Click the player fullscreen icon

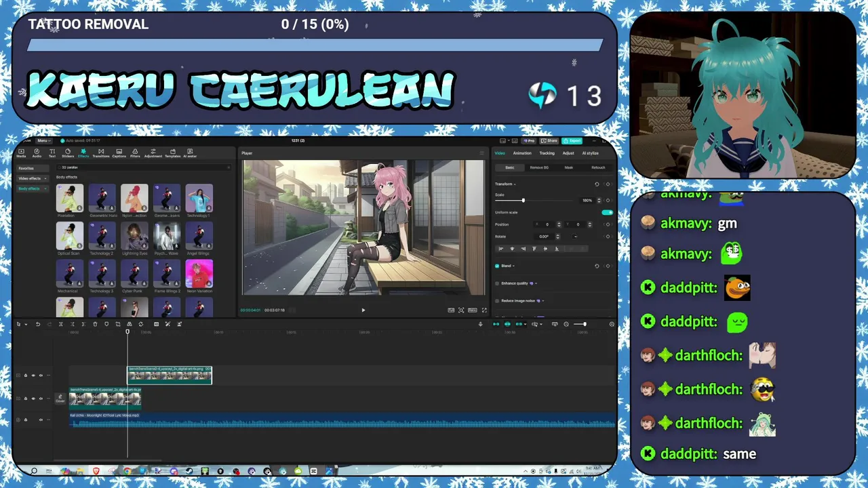484,310
